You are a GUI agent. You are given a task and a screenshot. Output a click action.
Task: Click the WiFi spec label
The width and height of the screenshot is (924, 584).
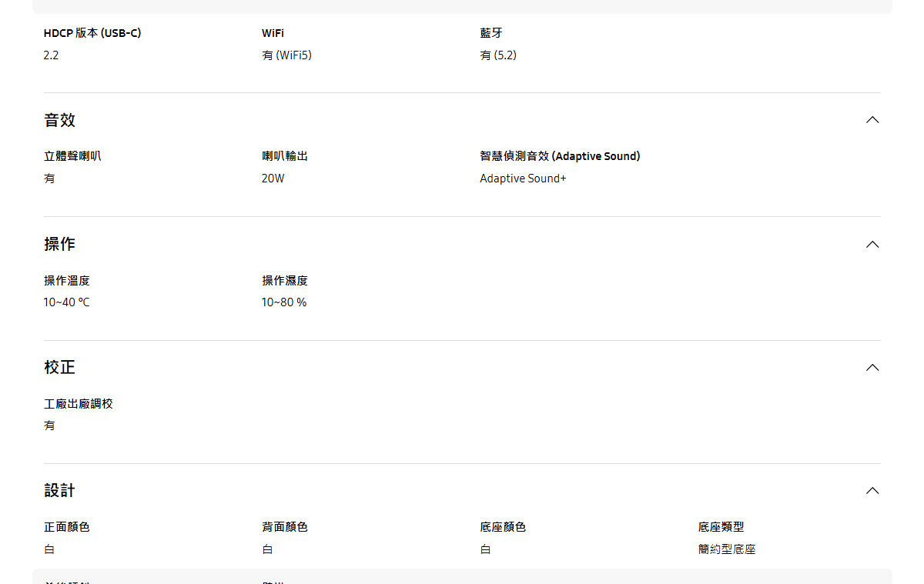273,33
